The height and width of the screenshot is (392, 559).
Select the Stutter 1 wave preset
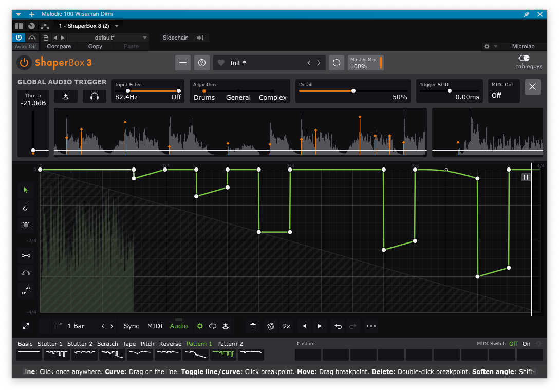[57, 354]
